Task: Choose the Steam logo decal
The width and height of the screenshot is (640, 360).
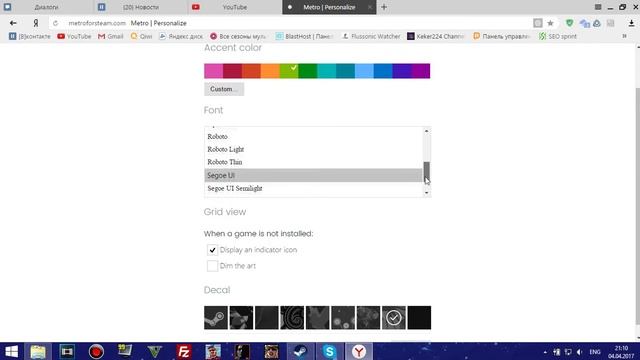Action: [216, 318]
